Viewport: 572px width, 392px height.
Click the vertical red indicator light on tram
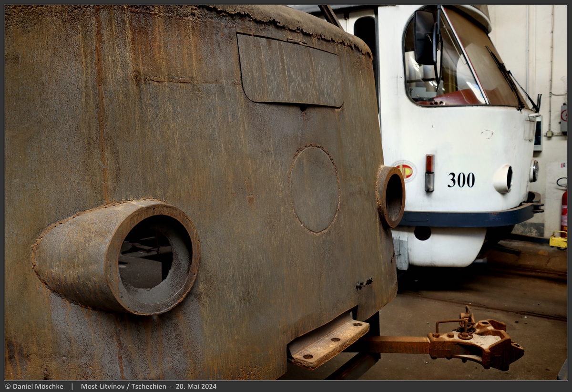pos(429,173)
